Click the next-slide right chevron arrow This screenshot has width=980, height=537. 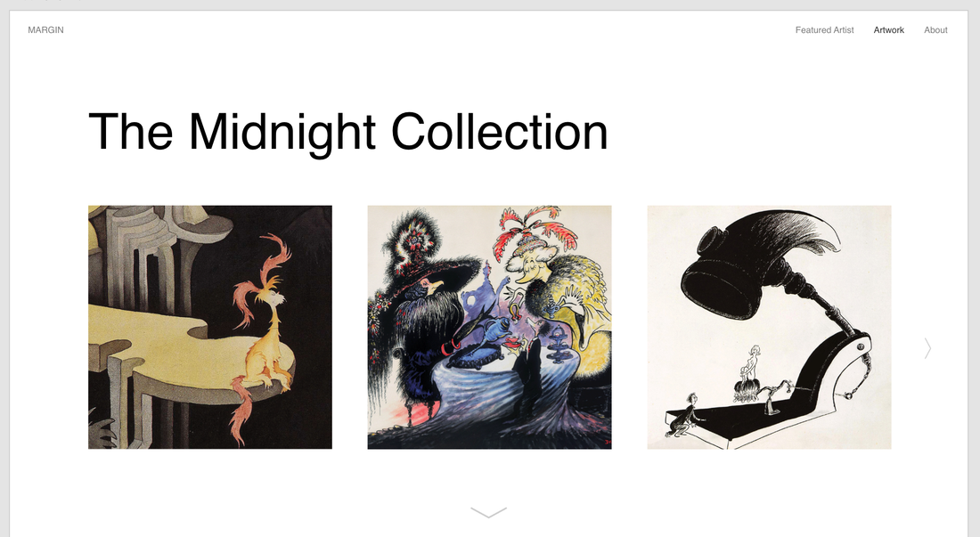pyautogui.click(x=927, y=348)
